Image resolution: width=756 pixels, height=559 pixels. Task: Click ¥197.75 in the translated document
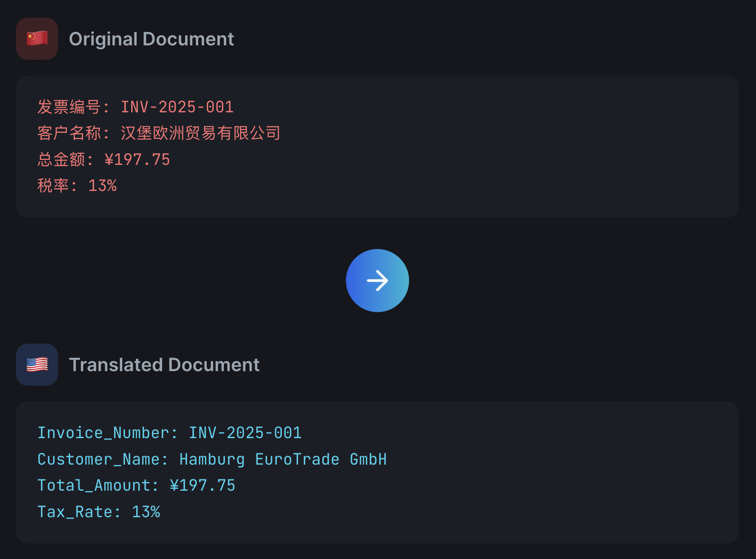(202, 485)
